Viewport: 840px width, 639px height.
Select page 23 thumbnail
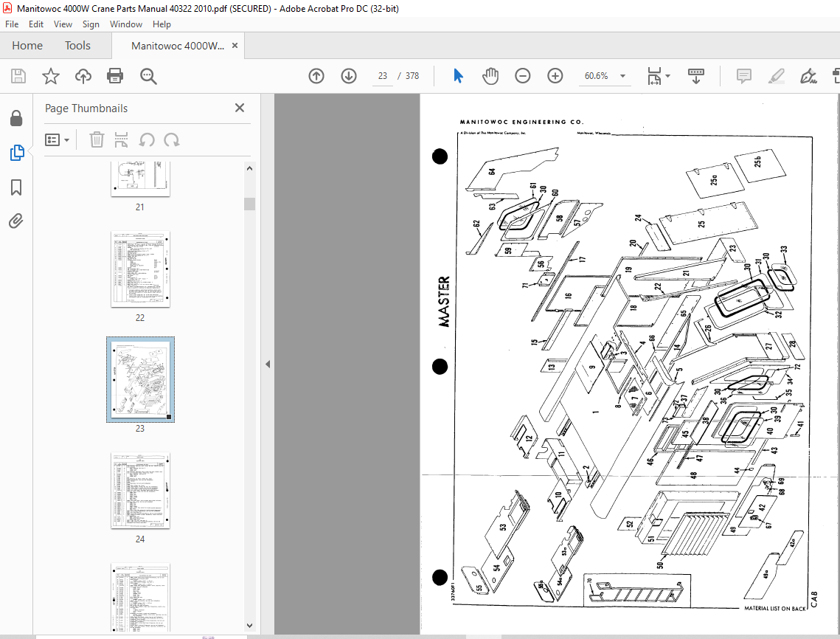140,379
